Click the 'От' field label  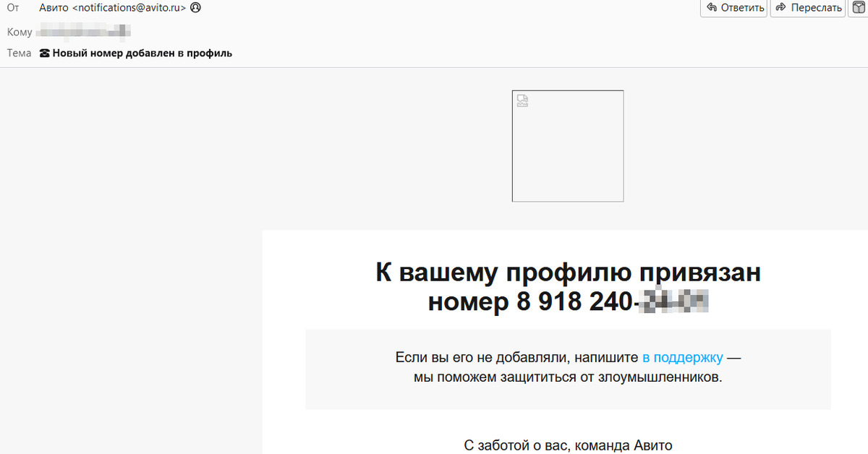point(14,9)
